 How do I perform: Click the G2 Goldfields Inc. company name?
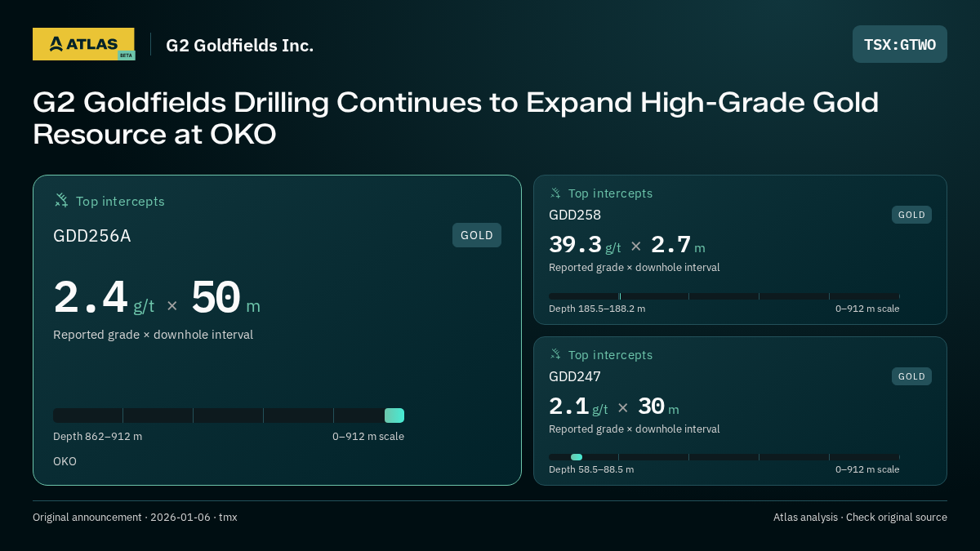coord(239,46)
